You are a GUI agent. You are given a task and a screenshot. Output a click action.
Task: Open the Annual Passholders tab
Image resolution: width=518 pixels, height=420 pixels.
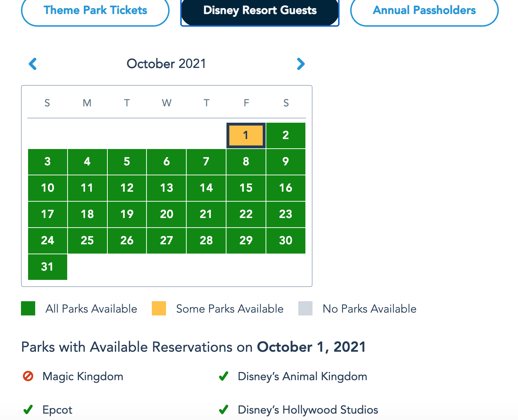(424, 10)
